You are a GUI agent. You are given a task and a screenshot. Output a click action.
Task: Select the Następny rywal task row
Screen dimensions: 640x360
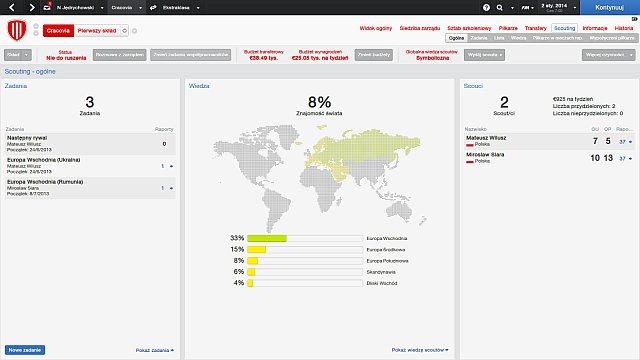90,144
